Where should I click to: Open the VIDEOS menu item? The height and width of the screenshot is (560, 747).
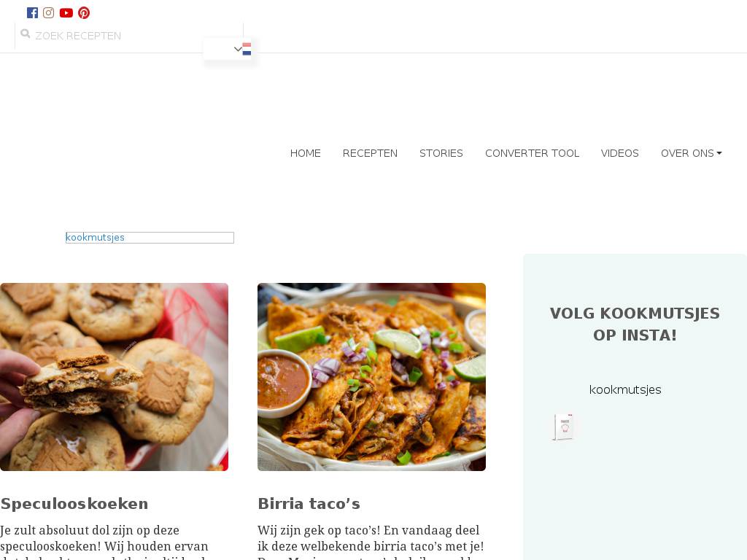pos(620,153)
